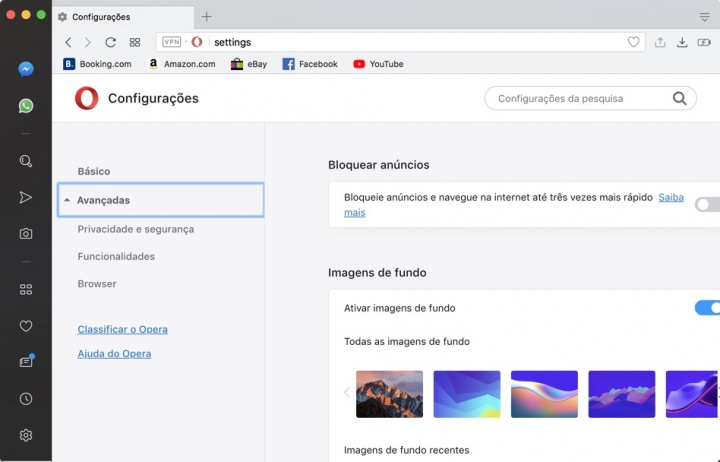Click the reload page button

tap(110, 42)
